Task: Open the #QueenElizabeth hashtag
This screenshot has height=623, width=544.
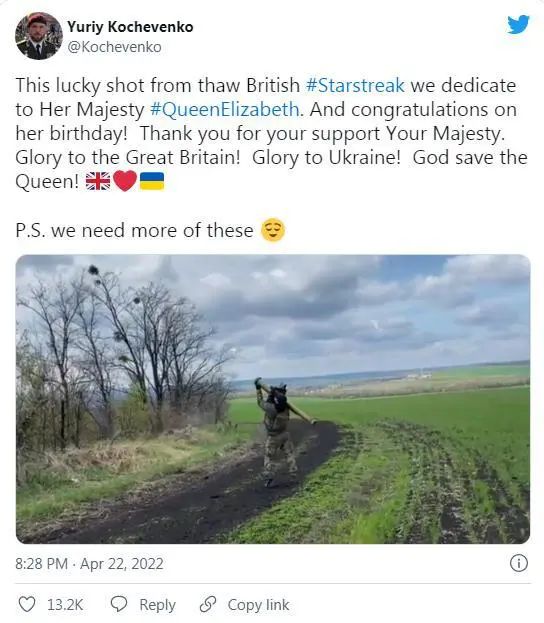Action: (x=225, y=110)
